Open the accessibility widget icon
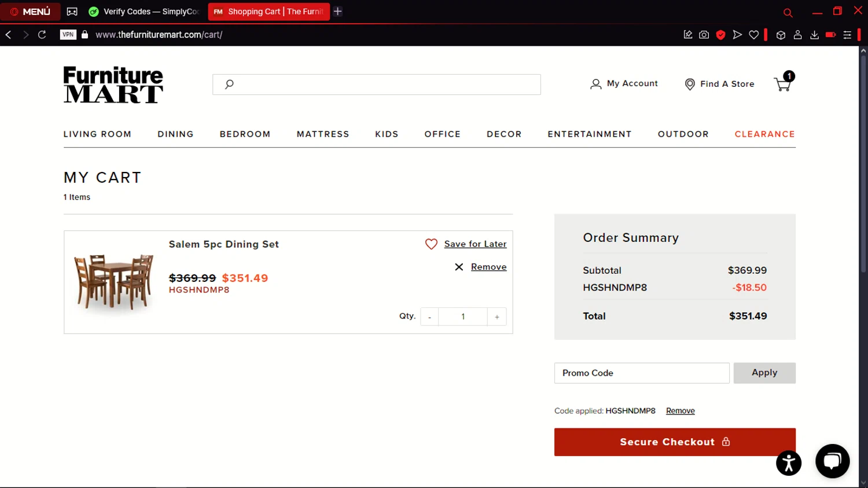This screenshot has height=488, width=868. point(789,463)
